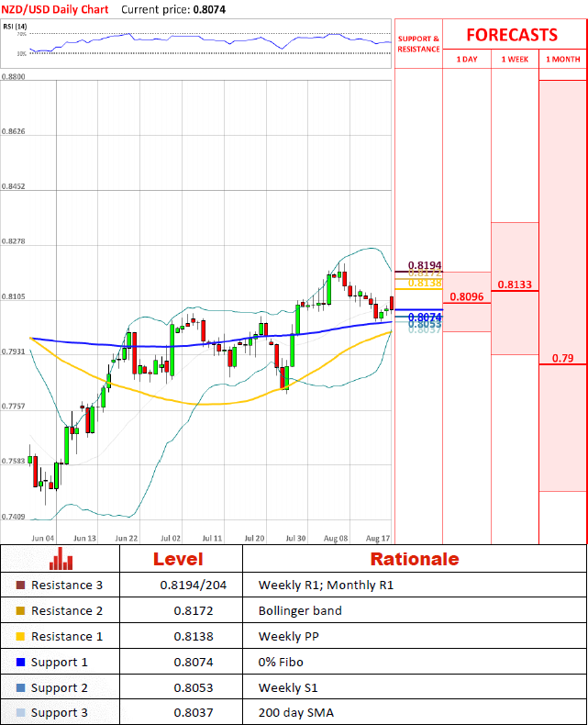Click the 0.8133 one-week forecast value

[515, 284]
